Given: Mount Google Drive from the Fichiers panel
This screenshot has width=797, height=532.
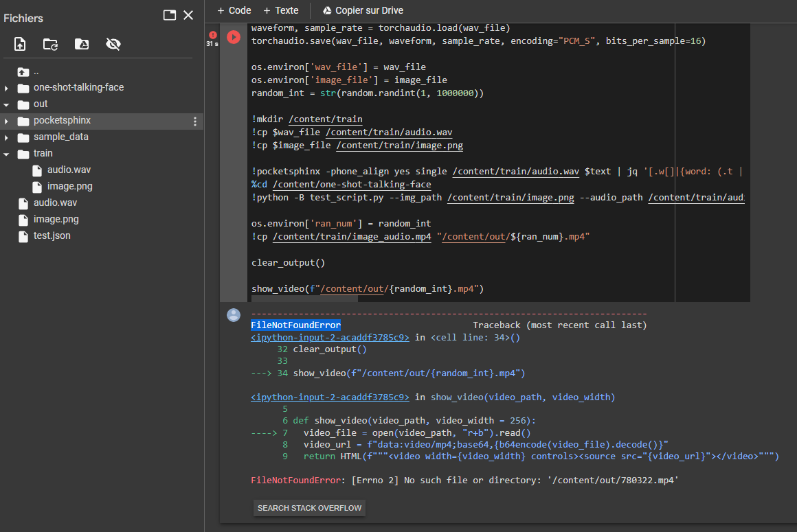Looking at the screenshot, I should point(82,43).
